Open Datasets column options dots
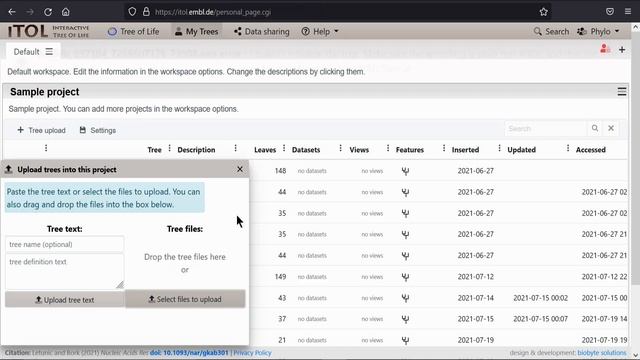Screen dimensions: 640x360 (340, 148)
